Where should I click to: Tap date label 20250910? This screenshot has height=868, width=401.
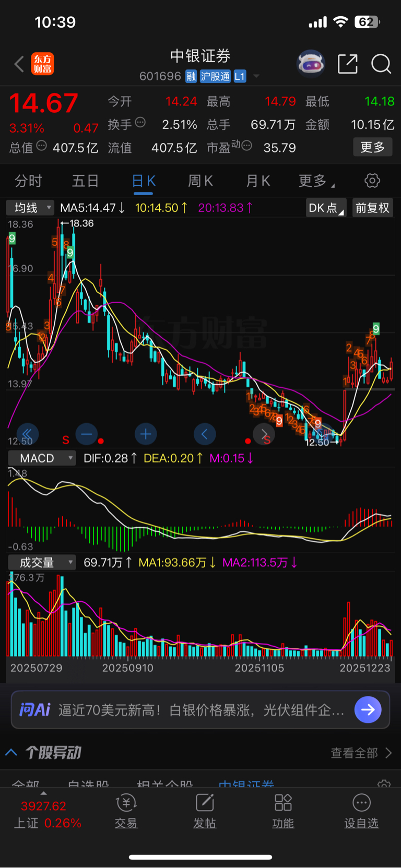click(128, 668)
